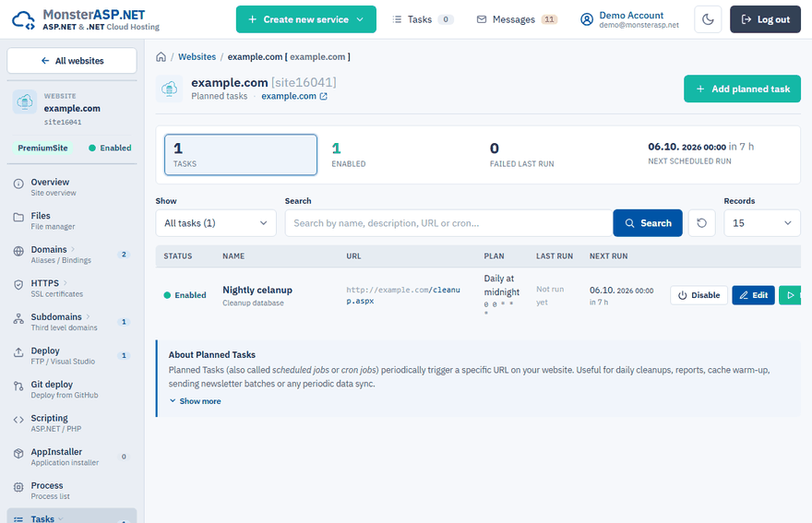
Task: Click the Process chip icon
Action: [x=18, y=487]
